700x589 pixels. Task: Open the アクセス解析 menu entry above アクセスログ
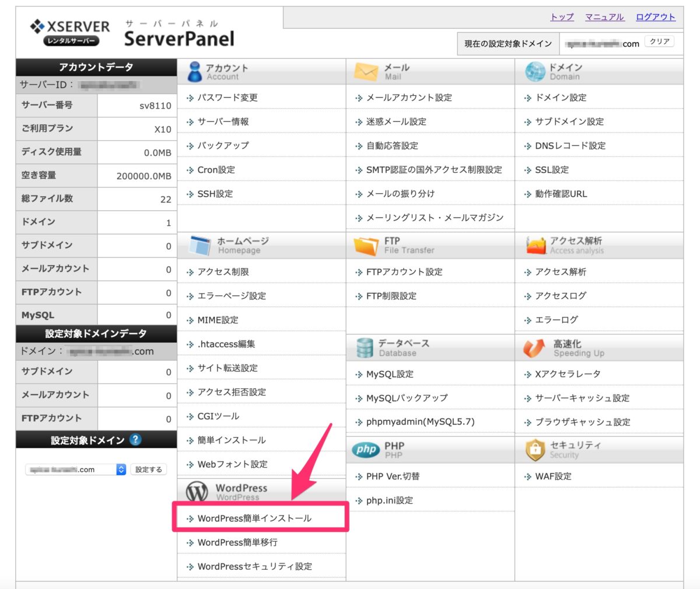(x=561, y=272)
